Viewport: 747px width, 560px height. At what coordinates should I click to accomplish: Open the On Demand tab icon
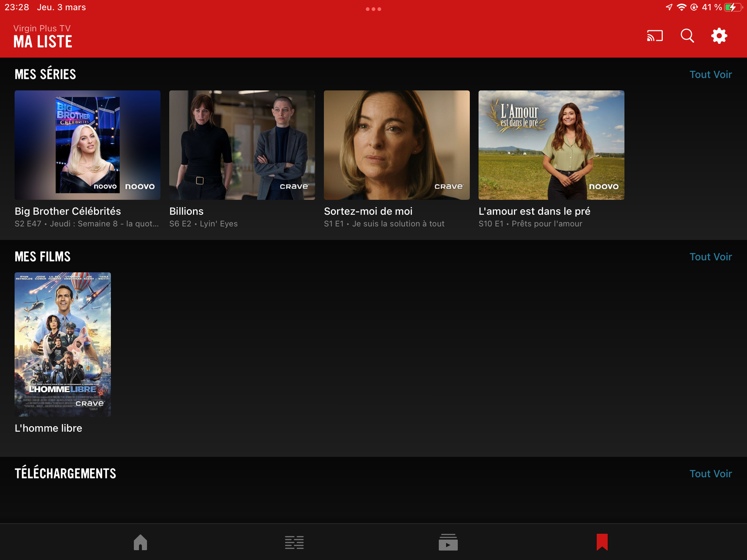[x=448, y=542]
